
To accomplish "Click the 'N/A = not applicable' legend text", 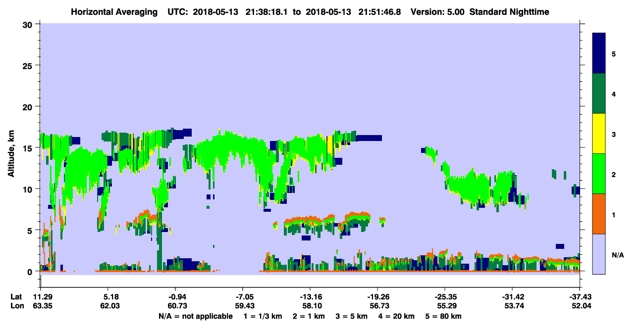I will click(x=196, y=316).
